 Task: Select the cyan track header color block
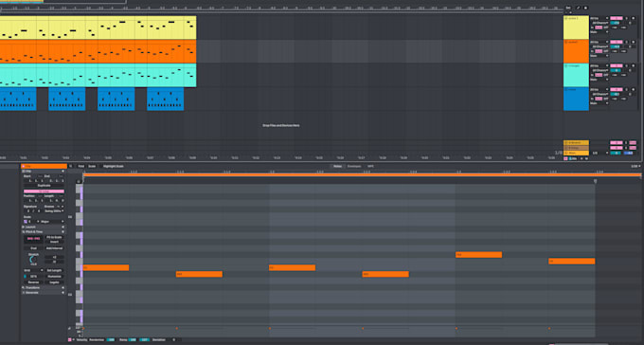point(576,75)
